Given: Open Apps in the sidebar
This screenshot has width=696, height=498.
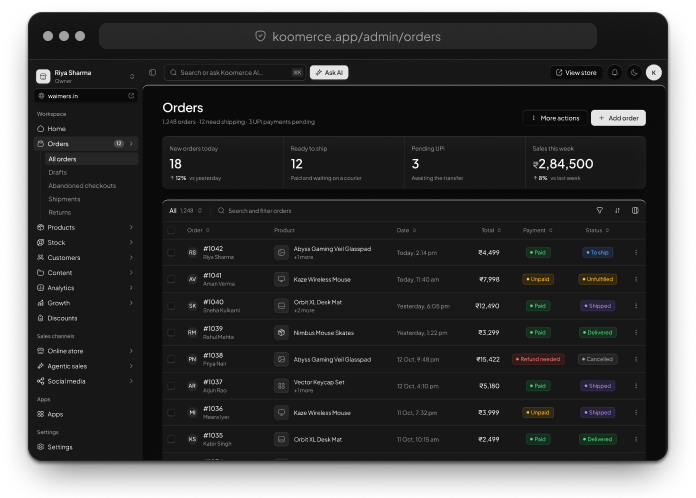Looking at the screenshot, I should 86,414.
